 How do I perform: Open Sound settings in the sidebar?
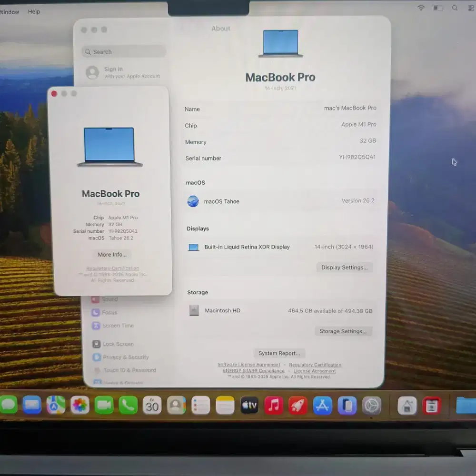[110, 299]
